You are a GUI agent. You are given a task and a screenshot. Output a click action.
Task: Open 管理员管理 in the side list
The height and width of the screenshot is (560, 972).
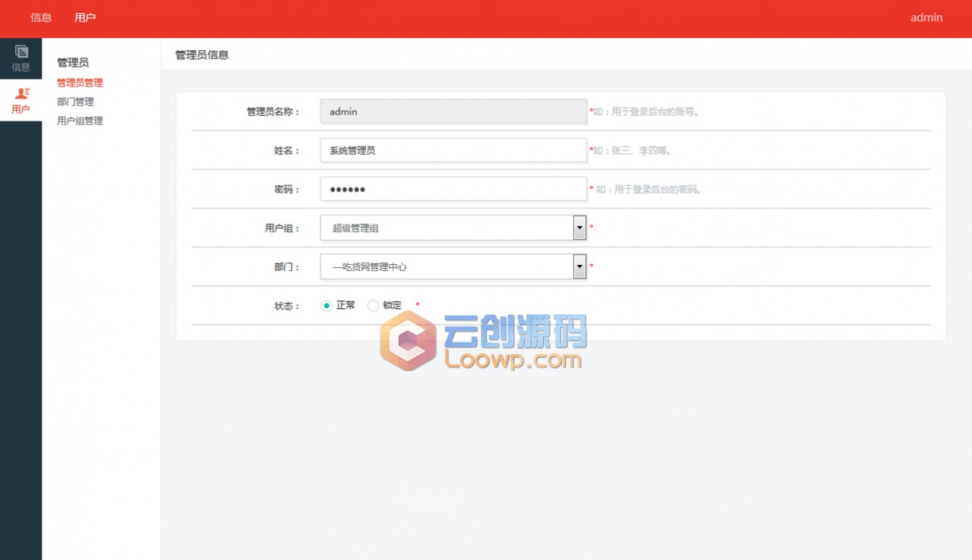(80, 83)
